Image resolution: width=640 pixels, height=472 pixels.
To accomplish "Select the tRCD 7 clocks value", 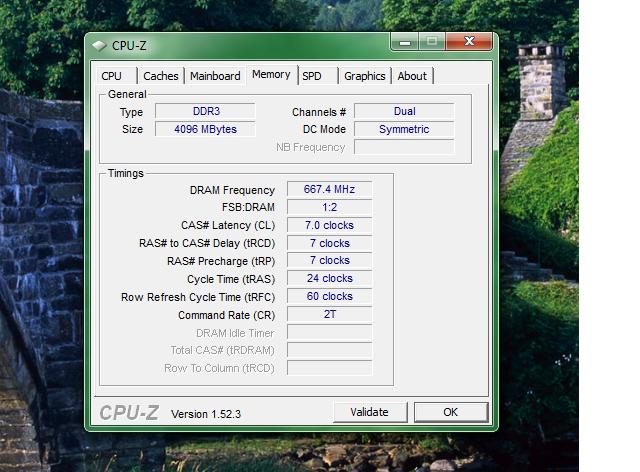I will click(329, 243).
